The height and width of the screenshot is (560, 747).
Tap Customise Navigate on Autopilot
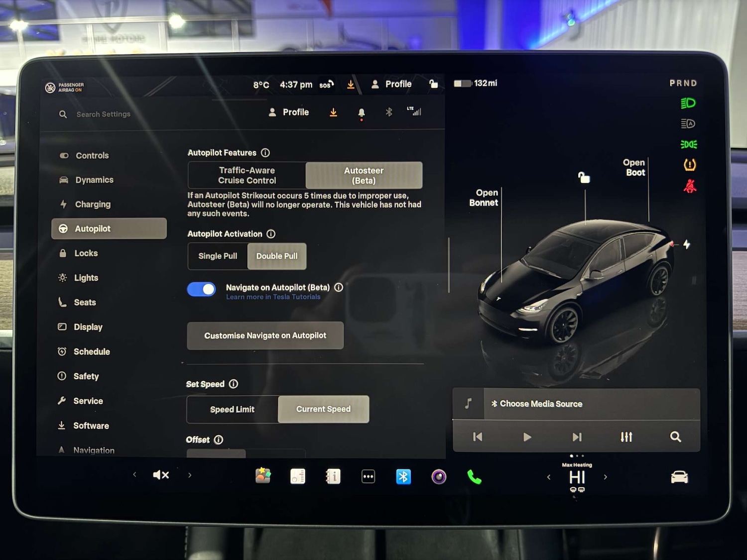265,335
